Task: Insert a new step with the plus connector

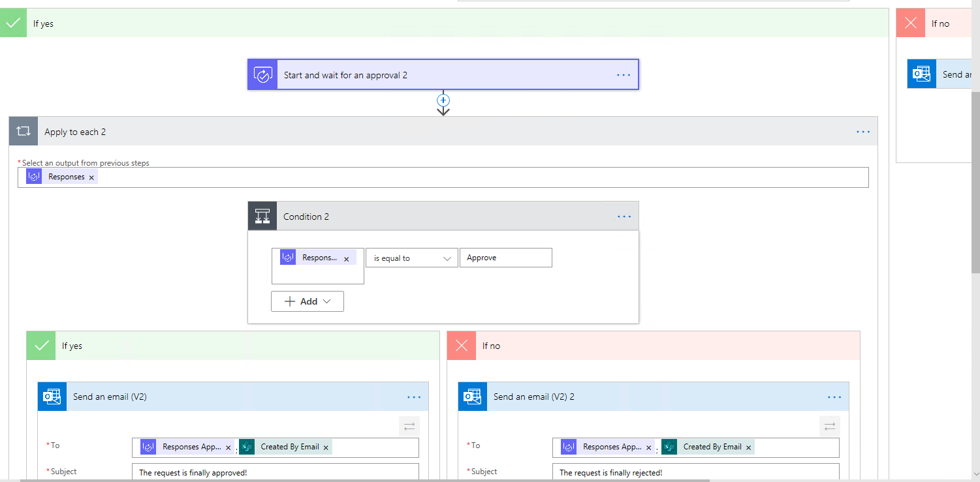Action: pyautogui.click(x=443, y=100)
